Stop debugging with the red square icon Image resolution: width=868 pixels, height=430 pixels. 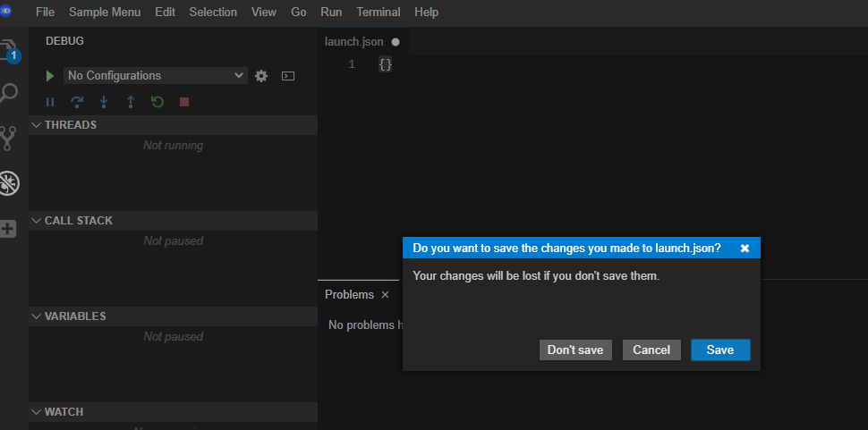[184, 102]
